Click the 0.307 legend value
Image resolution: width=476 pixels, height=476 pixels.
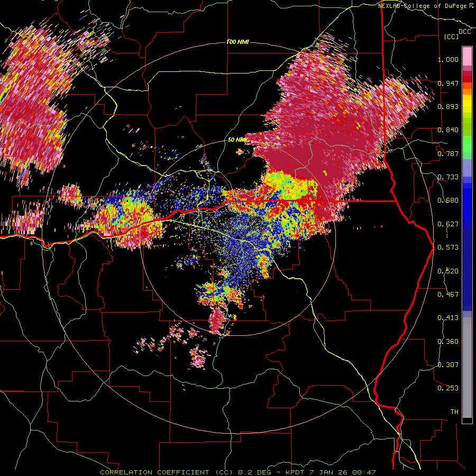point(448,365)
